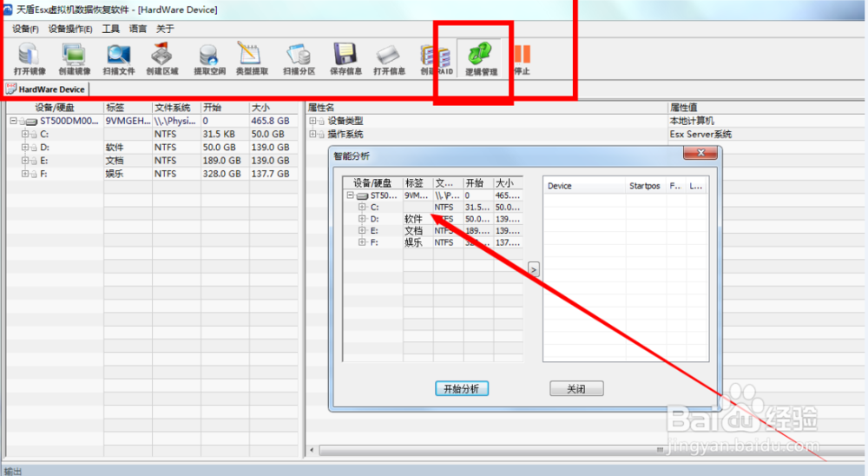Viewport: 868px width, 476px height.
Task: Open the 逻辑管理 logic management tool
Action: (x=481, y=59)
